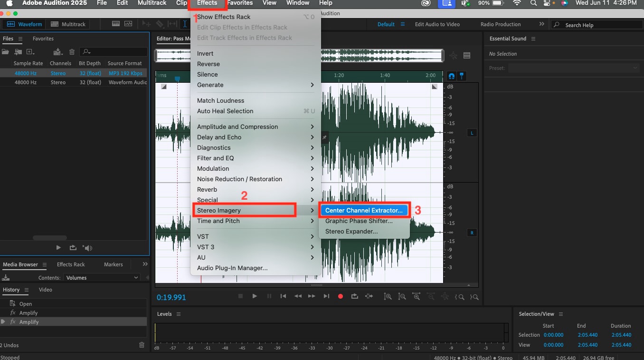Select Radio Production workspace
The width and height of the screenshot is (644, 360).
(501, 24)
